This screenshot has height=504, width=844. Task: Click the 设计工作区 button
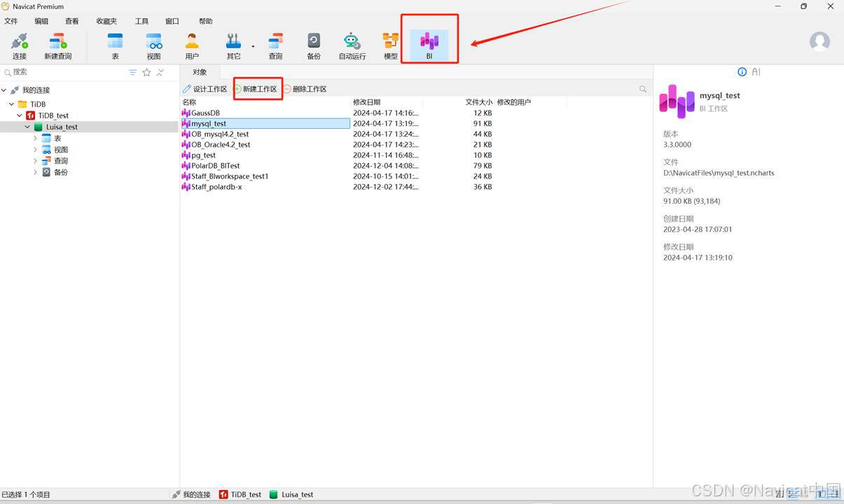point(206,89)
